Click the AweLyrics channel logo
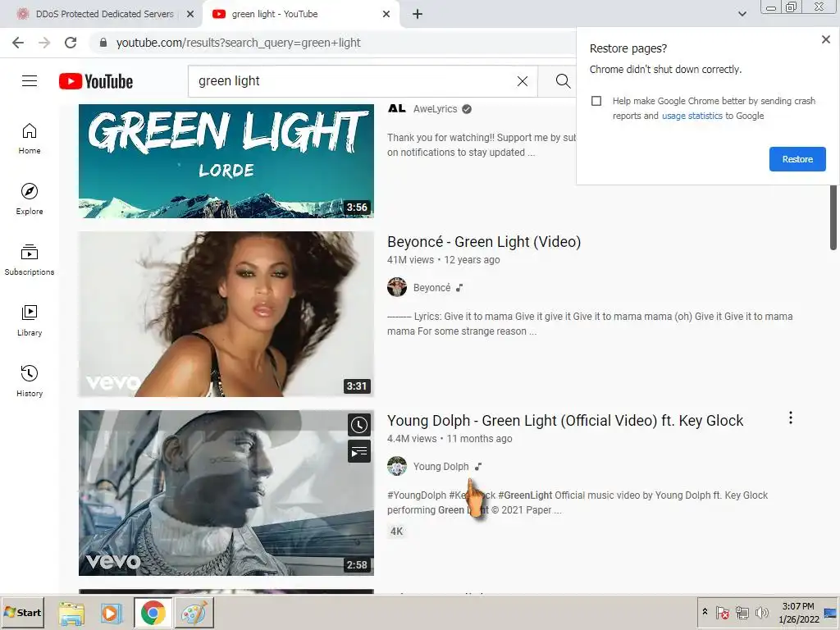Viewport: 840px width, 630px height. 397,109
